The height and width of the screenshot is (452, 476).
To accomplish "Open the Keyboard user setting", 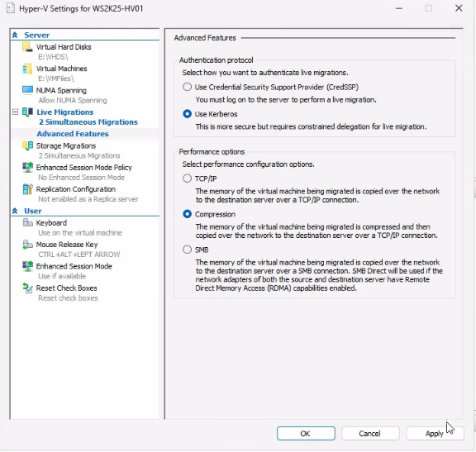I will [x=51, y=223].
